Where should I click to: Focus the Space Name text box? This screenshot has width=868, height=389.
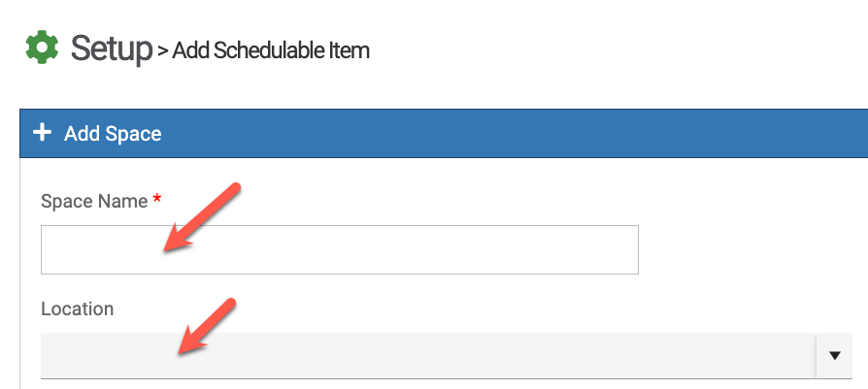339,249
